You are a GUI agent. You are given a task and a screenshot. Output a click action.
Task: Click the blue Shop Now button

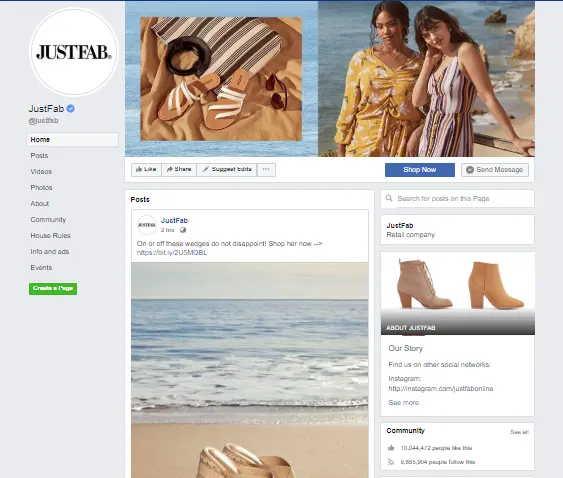420,170
